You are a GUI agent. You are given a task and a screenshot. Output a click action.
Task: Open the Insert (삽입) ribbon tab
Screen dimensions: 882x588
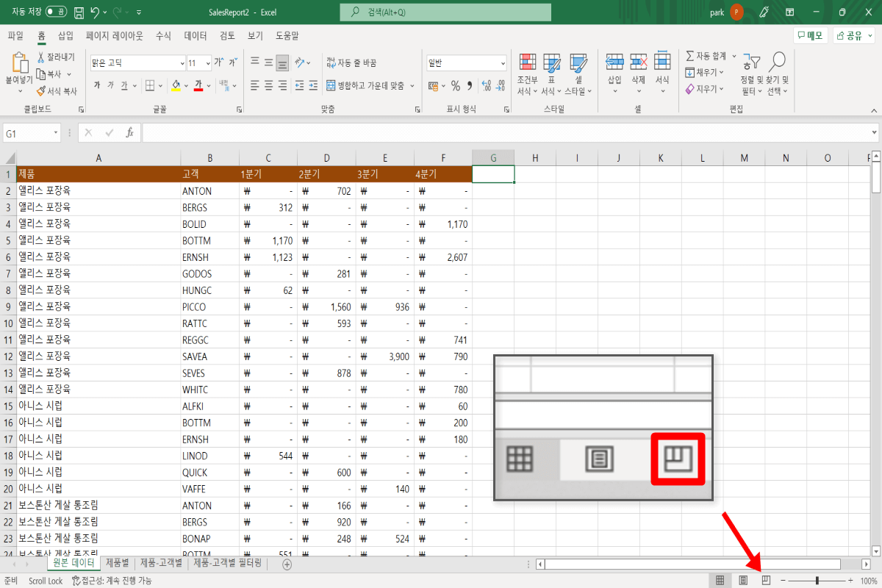pos(65,35)
